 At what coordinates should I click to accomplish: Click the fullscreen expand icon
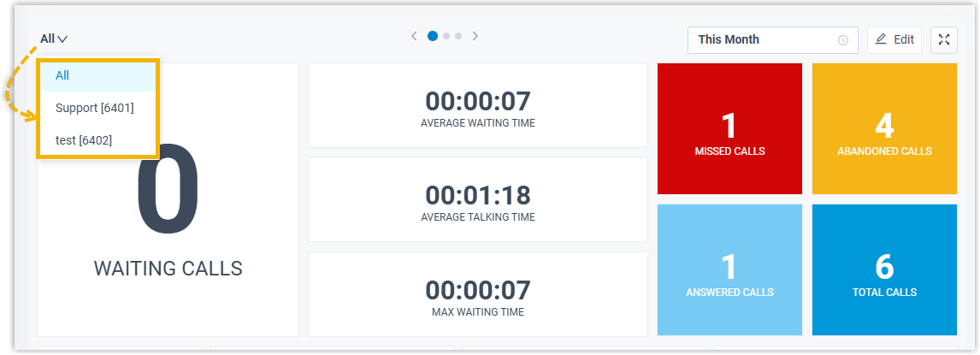943,39
